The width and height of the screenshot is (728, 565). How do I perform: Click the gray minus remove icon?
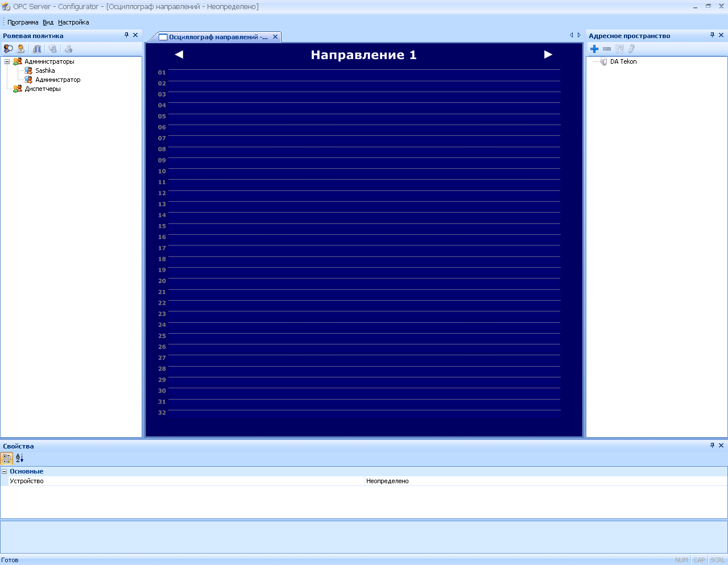[607, 49]
